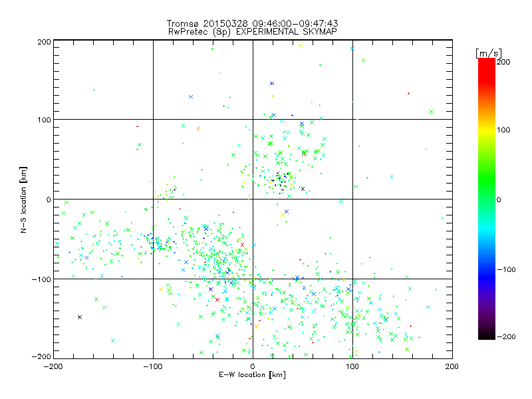Viewport: 532px width, 399px height.
Task: Click the y-axis tick label '200'
Action: [x=44, y=42]
